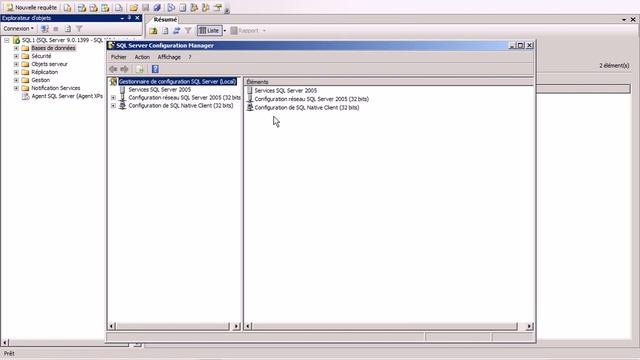This screenshot has height=360, width=640.
Task: Click the up-one-level folder icon in Résumé toolbar
Action: [153, 31]
